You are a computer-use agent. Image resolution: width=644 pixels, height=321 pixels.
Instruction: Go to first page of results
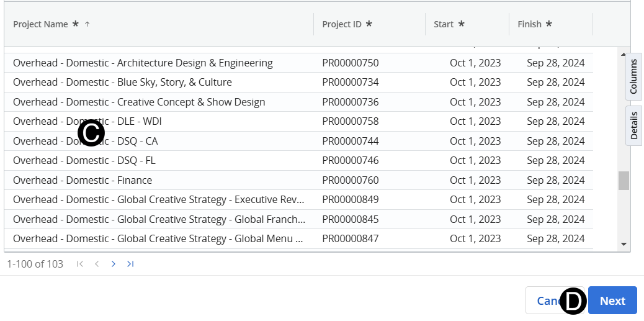pyautogui.click(x=80, y=264)
